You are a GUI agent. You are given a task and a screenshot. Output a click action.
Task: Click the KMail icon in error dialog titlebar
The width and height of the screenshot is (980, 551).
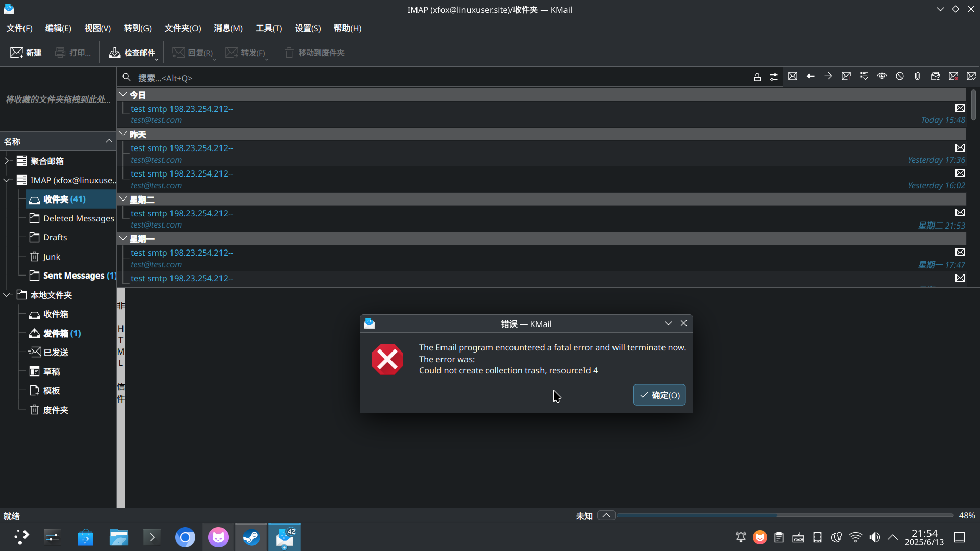point(370,323)
